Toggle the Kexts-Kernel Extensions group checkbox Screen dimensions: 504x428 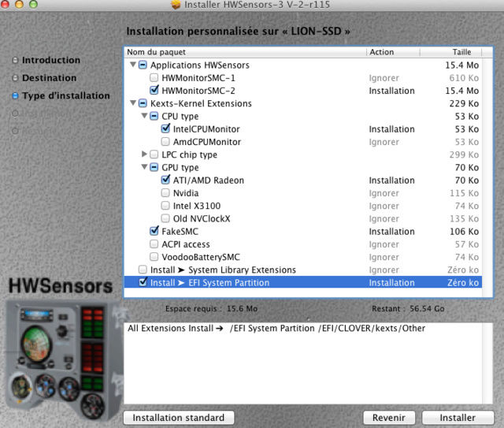pyautogui.click(x=143, y=103)
